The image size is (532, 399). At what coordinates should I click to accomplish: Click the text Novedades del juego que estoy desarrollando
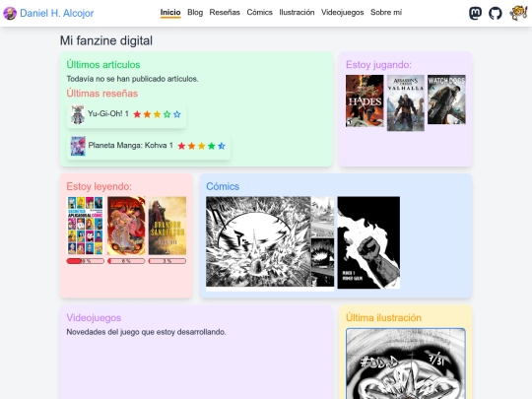(x=146, y=332)
